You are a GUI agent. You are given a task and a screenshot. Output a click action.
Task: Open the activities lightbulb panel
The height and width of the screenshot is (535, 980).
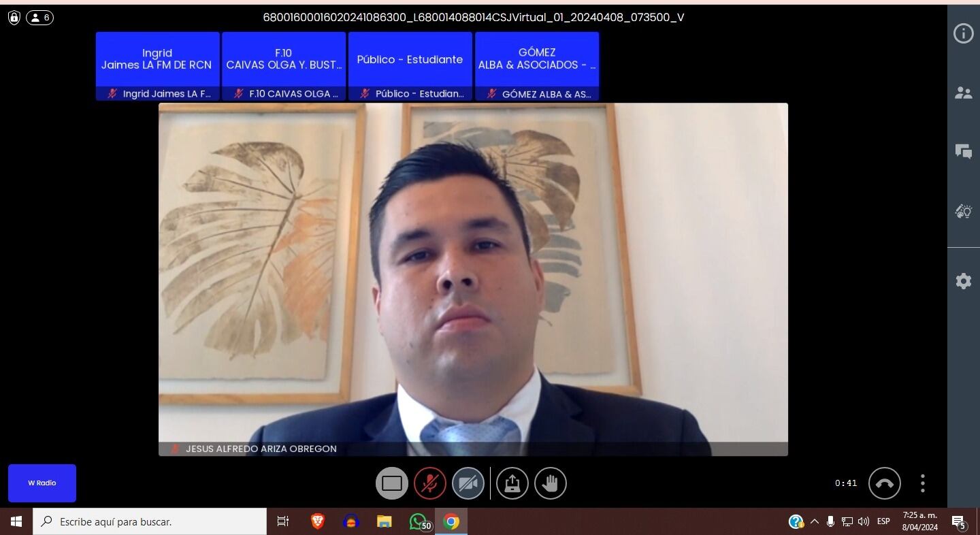[963, 212]
